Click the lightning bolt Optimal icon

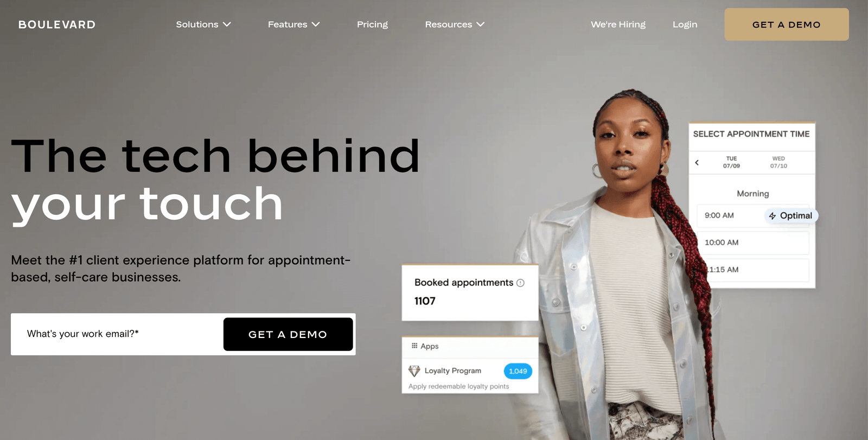773,216
